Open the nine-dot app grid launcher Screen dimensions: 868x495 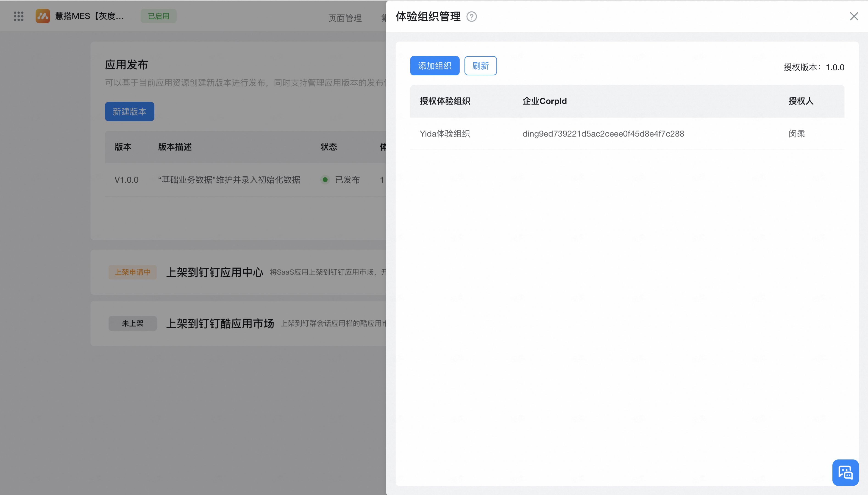(19, 16)
